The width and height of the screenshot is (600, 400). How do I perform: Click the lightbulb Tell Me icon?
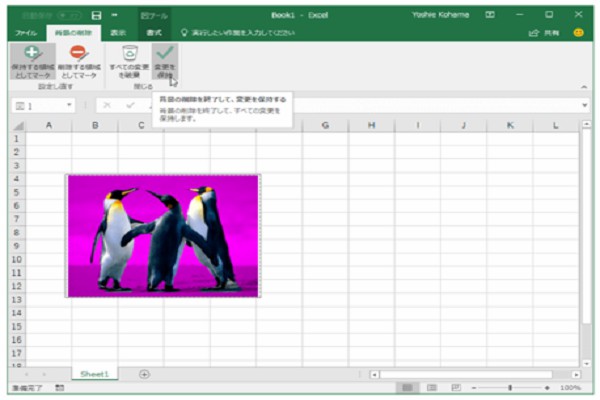click(x=184, y=33)
